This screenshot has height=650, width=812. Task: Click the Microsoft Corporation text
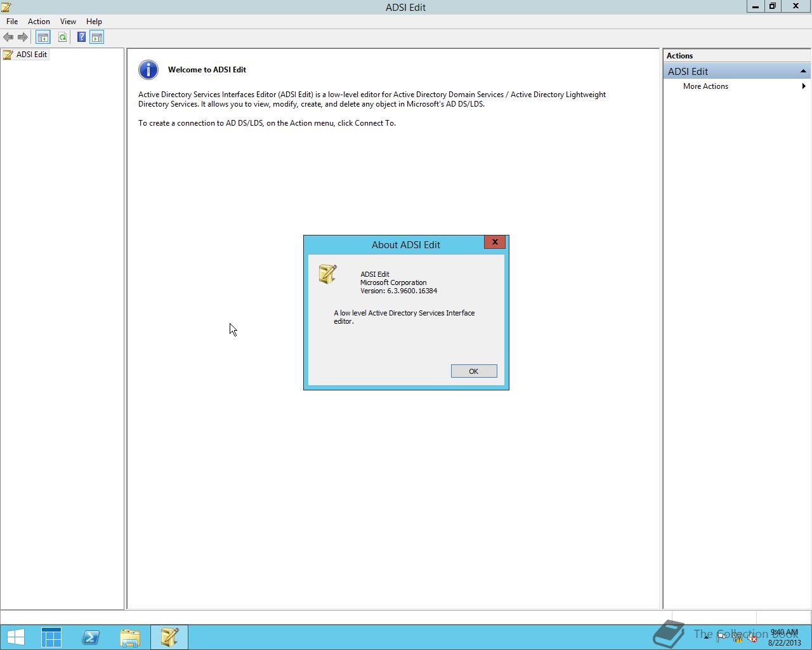coord(393,282)
